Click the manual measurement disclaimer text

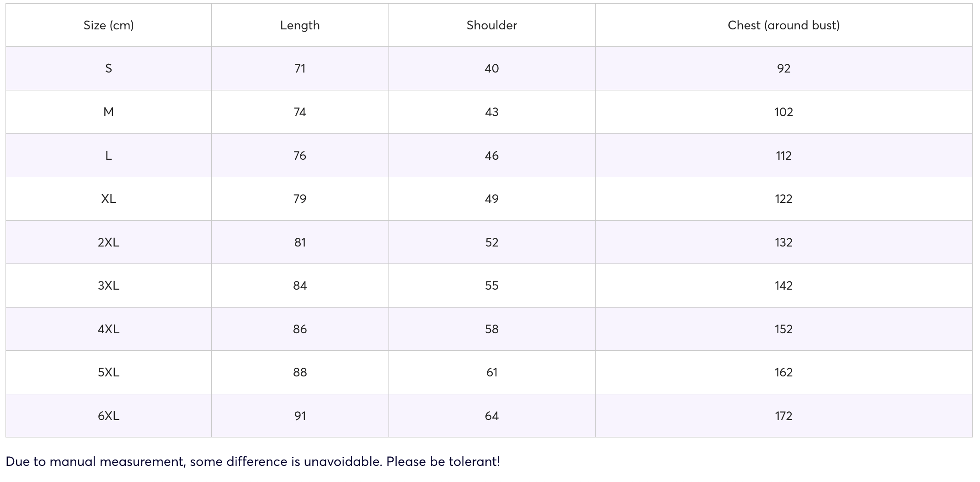pos(253,461)
